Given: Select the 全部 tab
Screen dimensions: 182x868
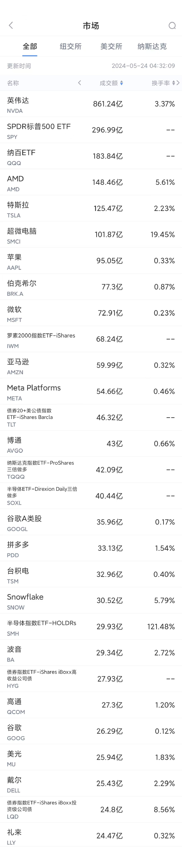Looking at the screenshot, I should coord(30,46).
